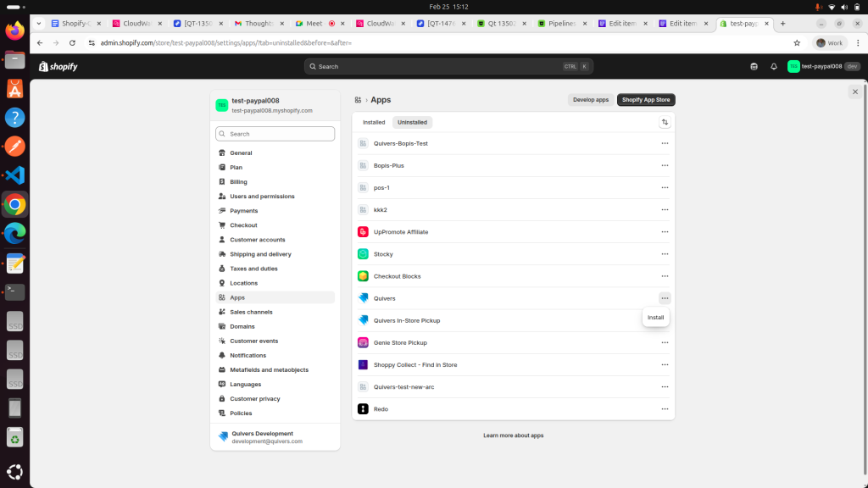Click the Develop apps button
This screenshot has height=488, width=868.
click(590, 100)
